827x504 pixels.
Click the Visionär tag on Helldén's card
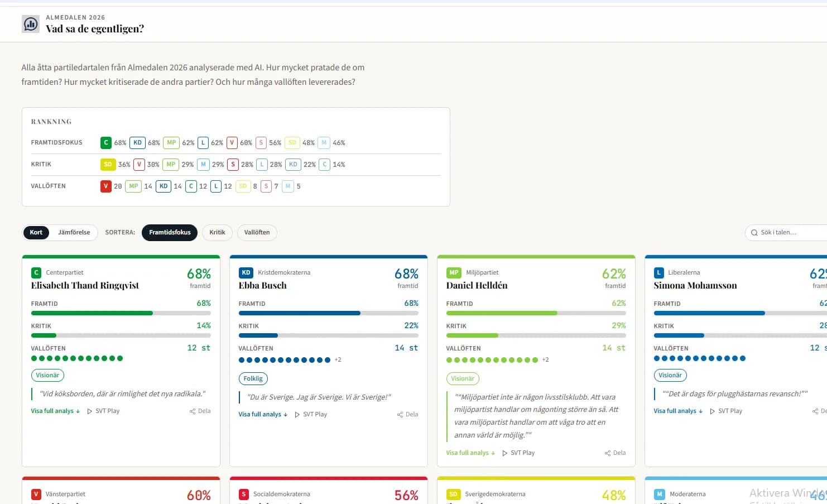pyautogui.click(x=463, y=379)
